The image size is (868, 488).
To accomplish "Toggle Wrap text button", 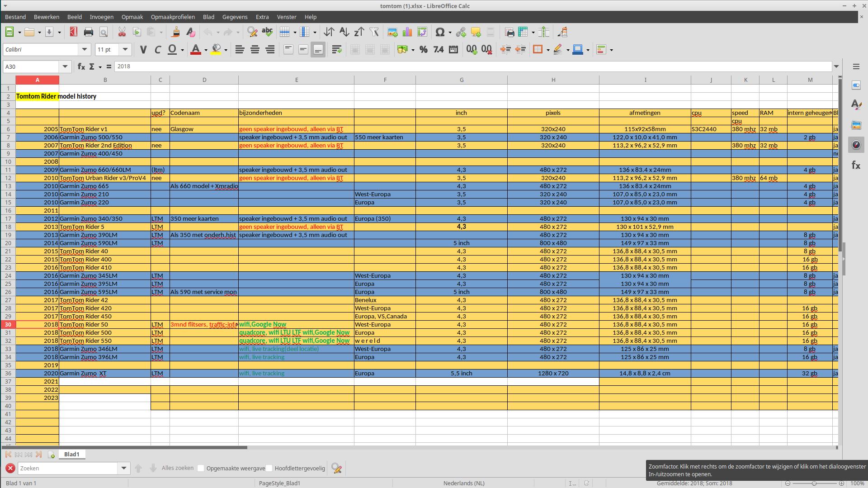I will coord(336,50).
